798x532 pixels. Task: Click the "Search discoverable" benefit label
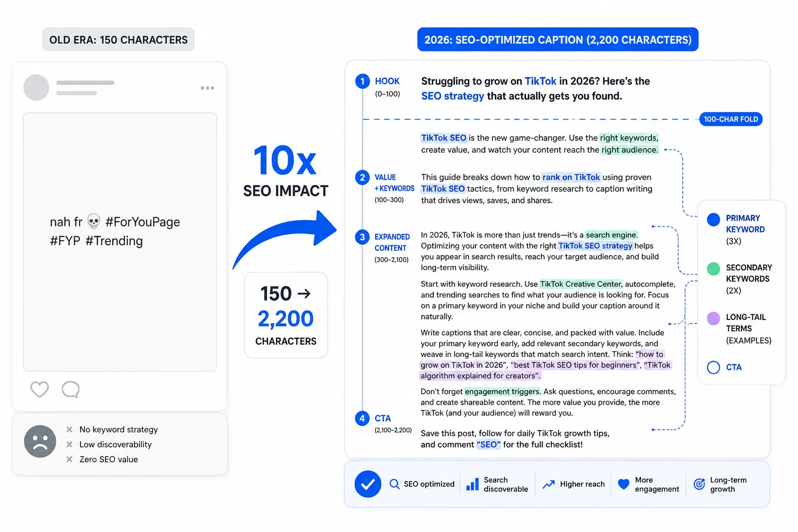[506, 484]
